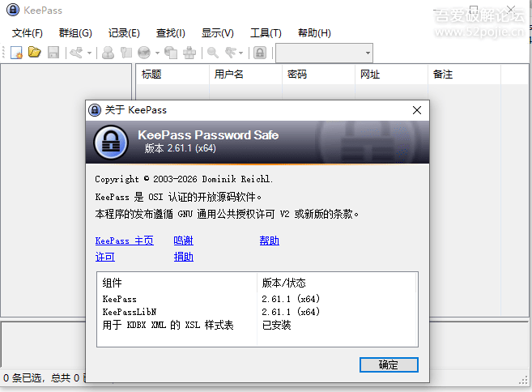The image size is (532, 392).
Task: Open the 查找(I) menu
Action: click(x=170, y=33)
